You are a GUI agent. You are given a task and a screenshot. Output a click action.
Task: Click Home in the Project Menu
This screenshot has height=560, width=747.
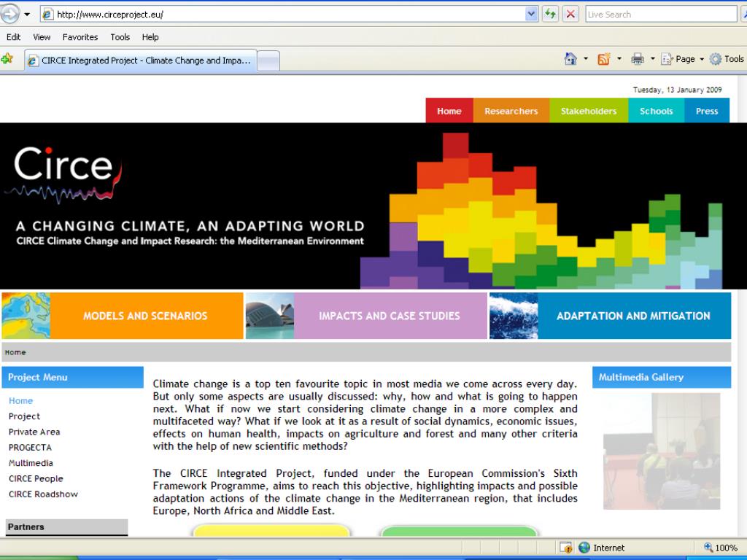[x=20, y=400]
